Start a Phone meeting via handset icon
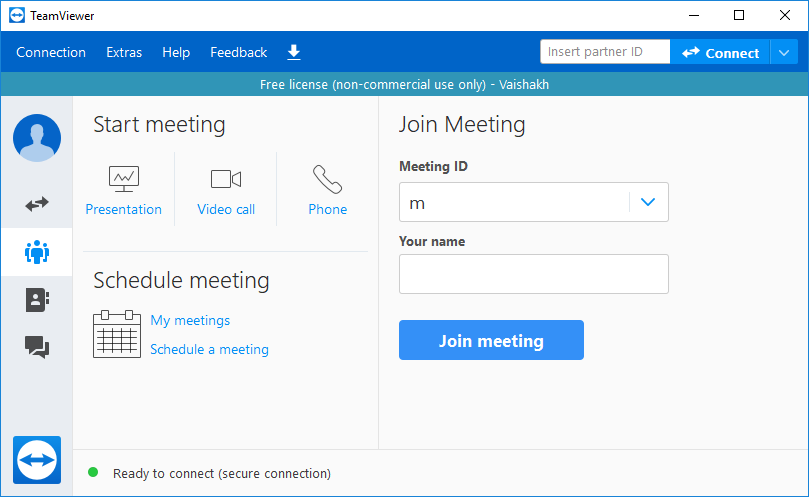 pyautogui.click(x=327, y=179)
